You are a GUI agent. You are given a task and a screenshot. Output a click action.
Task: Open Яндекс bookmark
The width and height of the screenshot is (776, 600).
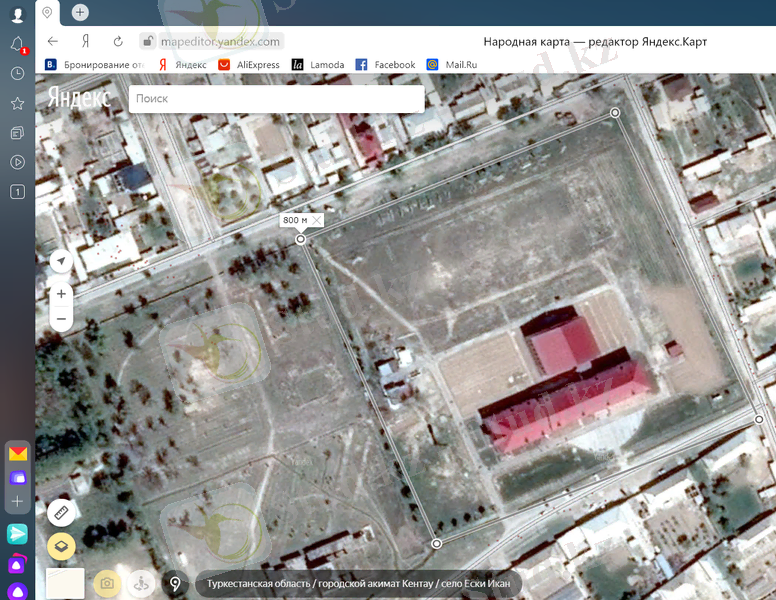pyautogui.click(x=183, y=65)
